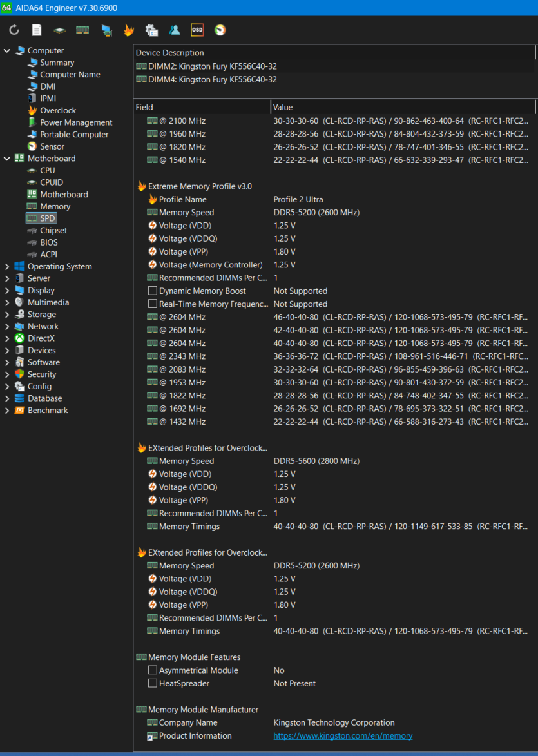Click the green memory module toolbar icon
The width and height of the screenshot is (538, 756).
82,30
